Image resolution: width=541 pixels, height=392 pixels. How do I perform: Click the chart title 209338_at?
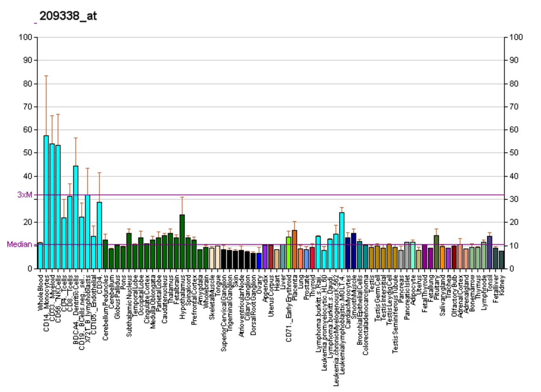pyautogui.click(x=68, y=16)
